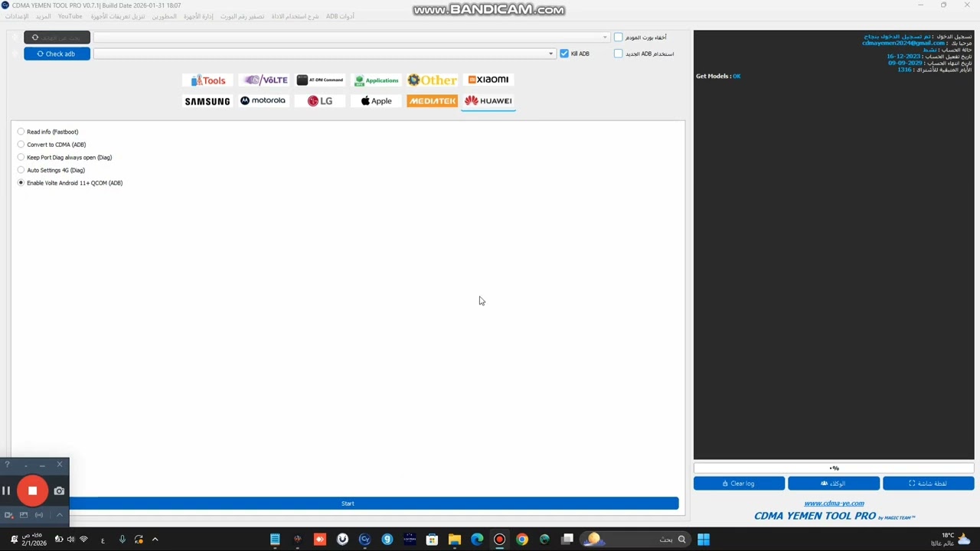The image size is (980, 551).
Task: Expand the Bandicam panel chevron
Action: tap(59, 515)
